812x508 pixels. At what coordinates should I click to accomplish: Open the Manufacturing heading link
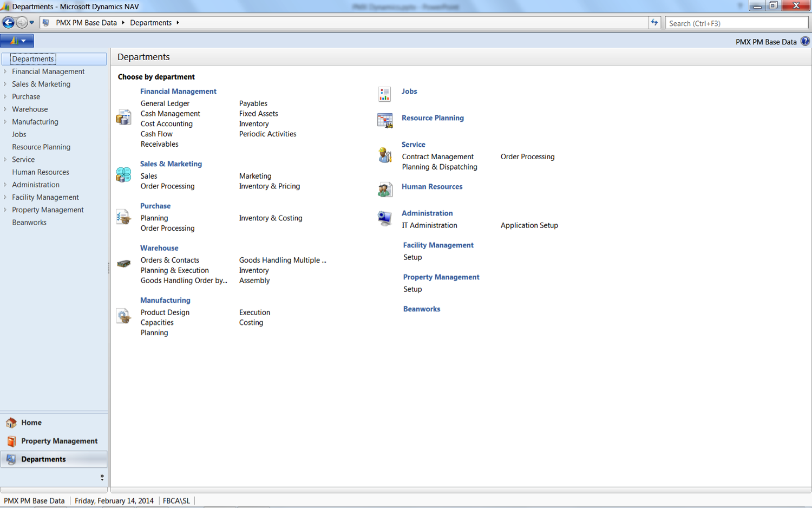pyautogui.click(x=165, y=300)
